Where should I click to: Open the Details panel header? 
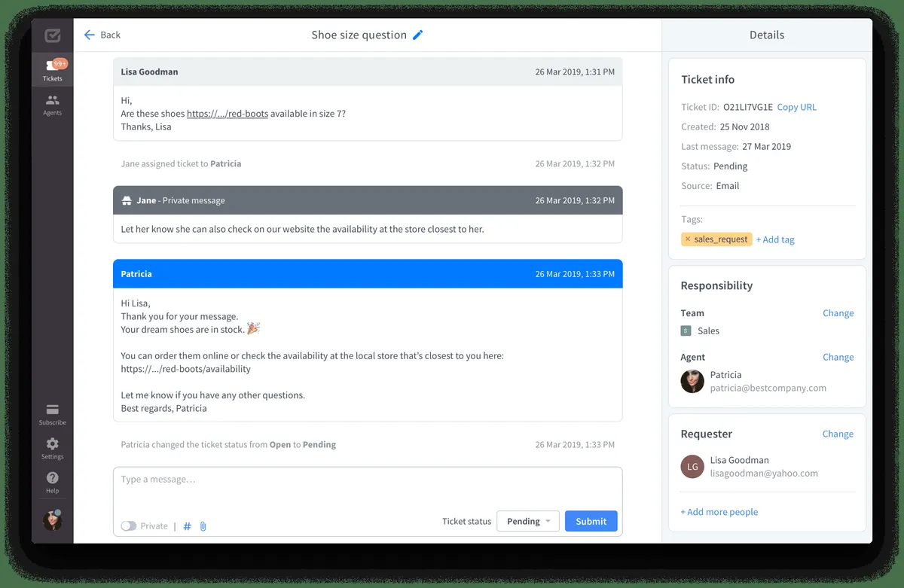(767, 35)
